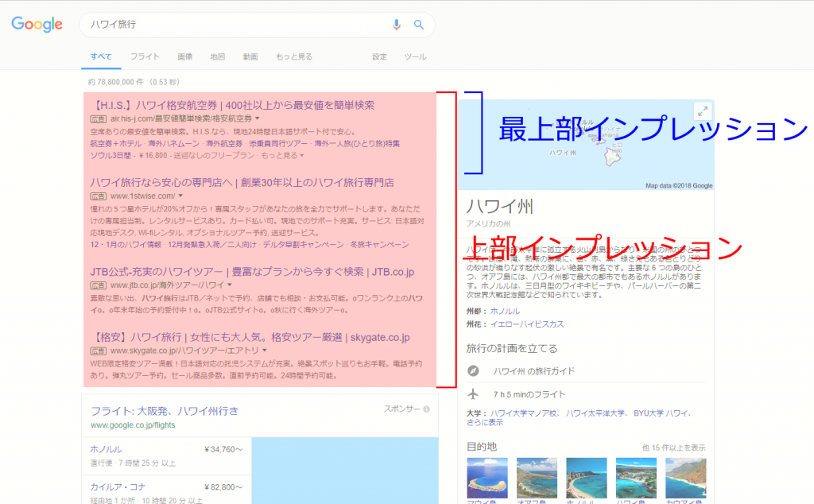Click the www.google.co.jp/flights URL
Viewport: 814px width, 504px height.
coord(133,425)
